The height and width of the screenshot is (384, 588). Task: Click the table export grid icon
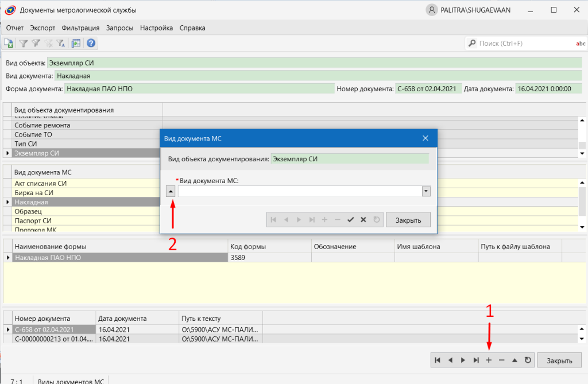pos(76,44)
